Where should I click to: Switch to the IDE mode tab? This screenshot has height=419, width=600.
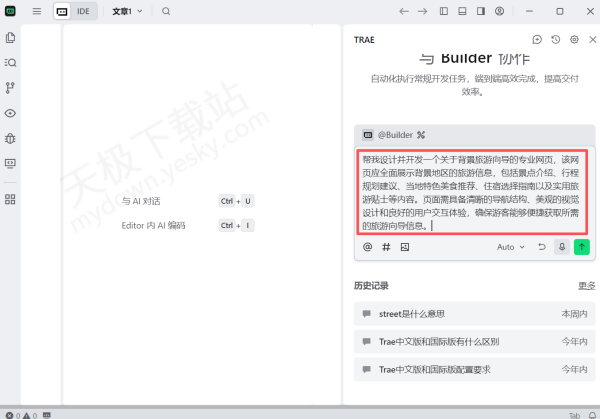pos(85,11)
